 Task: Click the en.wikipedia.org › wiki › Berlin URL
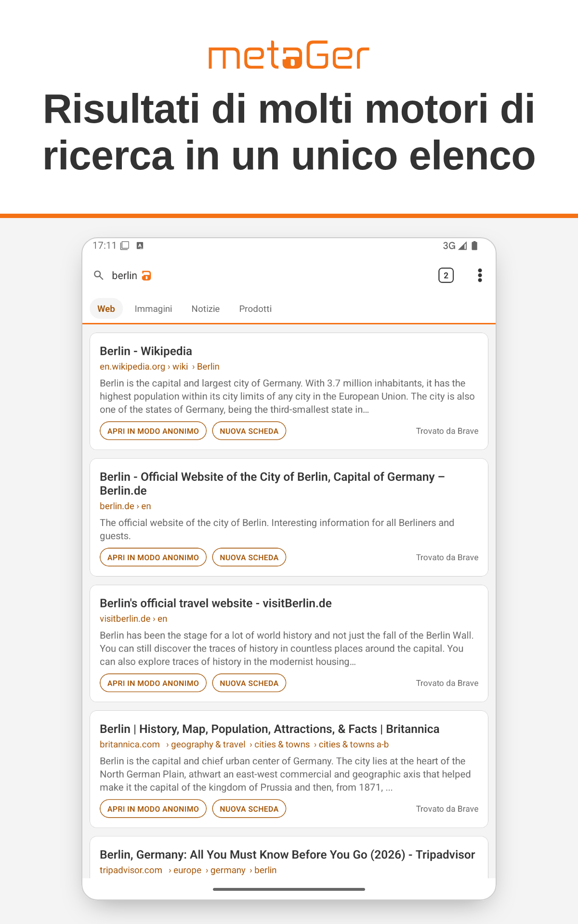pos(159,366)
